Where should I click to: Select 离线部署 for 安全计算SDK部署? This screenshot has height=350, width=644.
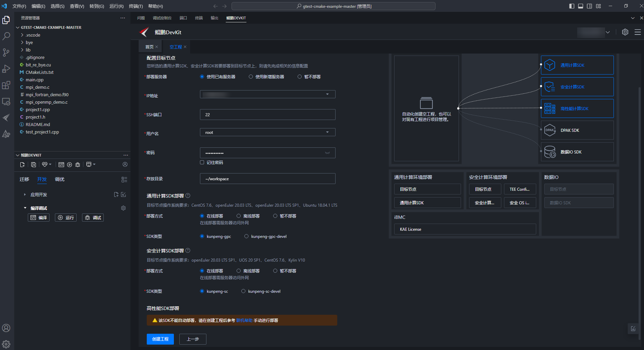(239, 271)
